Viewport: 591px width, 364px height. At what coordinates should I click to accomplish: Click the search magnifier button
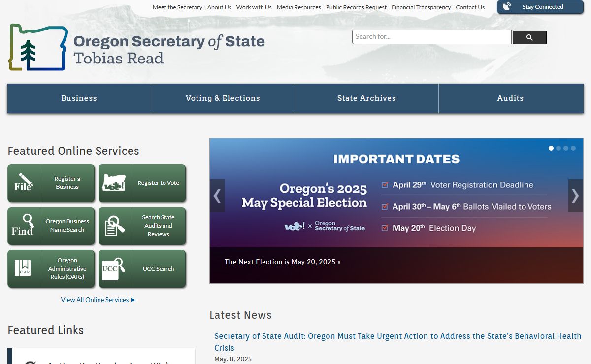[x=529, y=37]
